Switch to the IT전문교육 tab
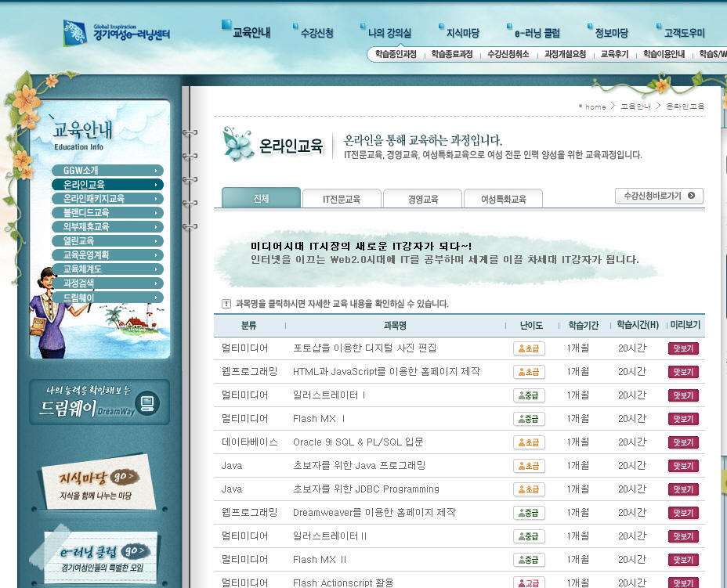This screenshot has width=727, height=588. click(x=342, y=199)
